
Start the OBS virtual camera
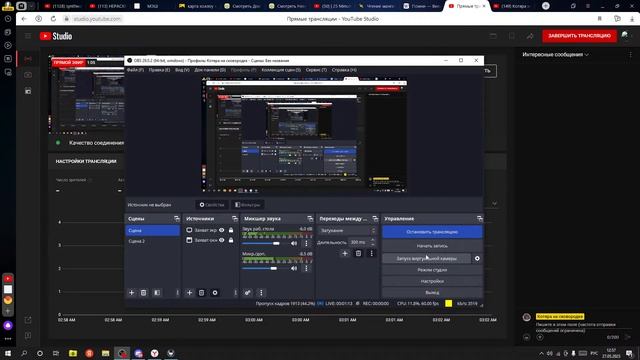[427, 258]
